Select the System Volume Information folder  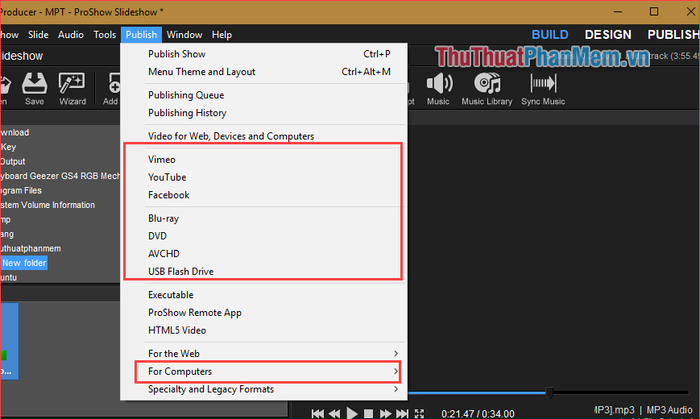point(47,205)
